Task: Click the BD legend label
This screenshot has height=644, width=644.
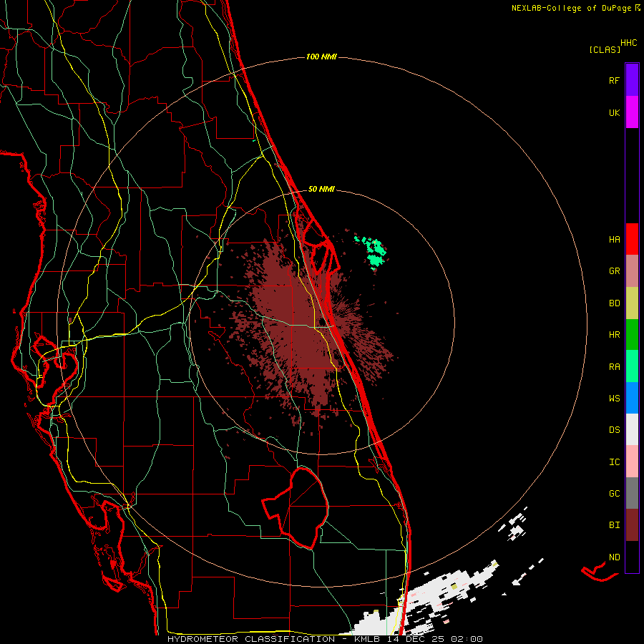Action: coord(614,303)
